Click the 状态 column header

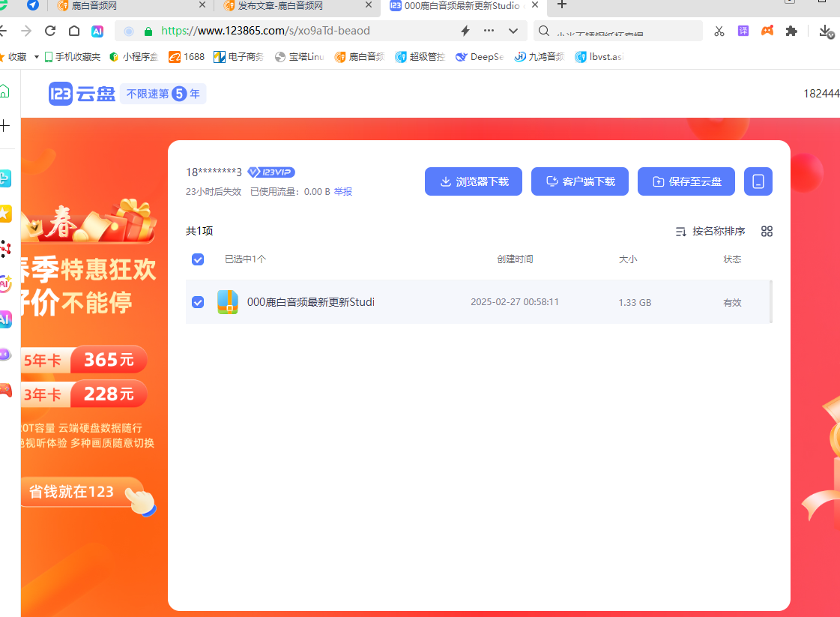coord(732,259)
